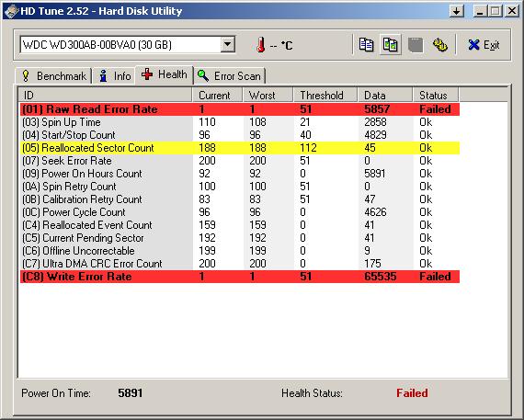Close the HD Tune window

pos(512,11)
